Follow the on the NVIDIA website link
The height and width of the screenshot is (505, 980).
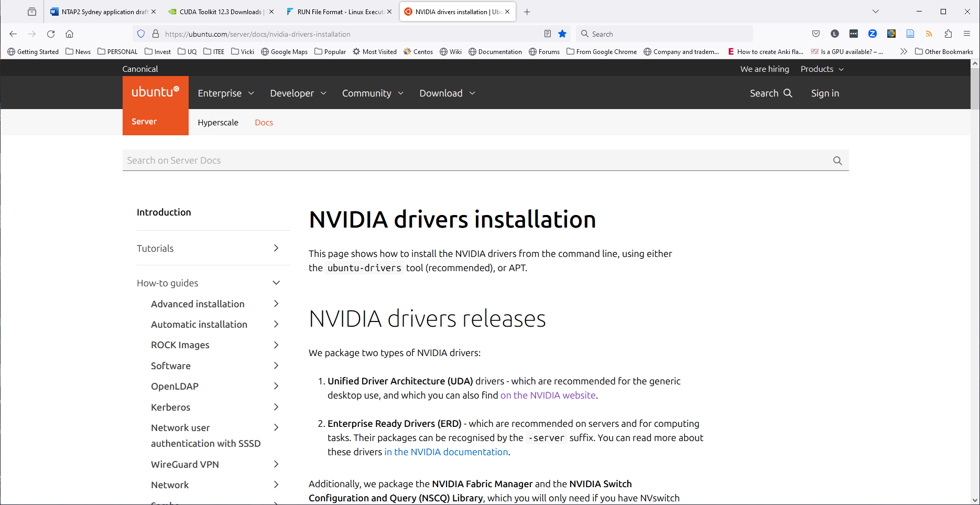coord(548,395)
